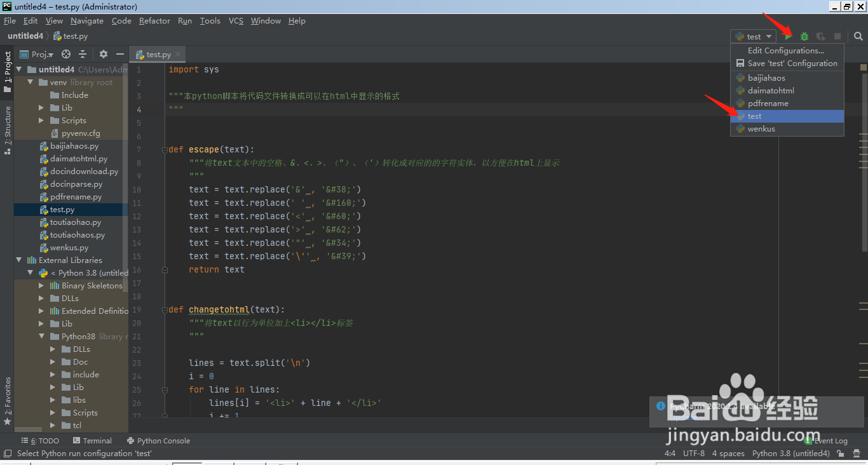Open the 6: TODO tool window
Screen dimensions: 868x465
click(40, 441)
